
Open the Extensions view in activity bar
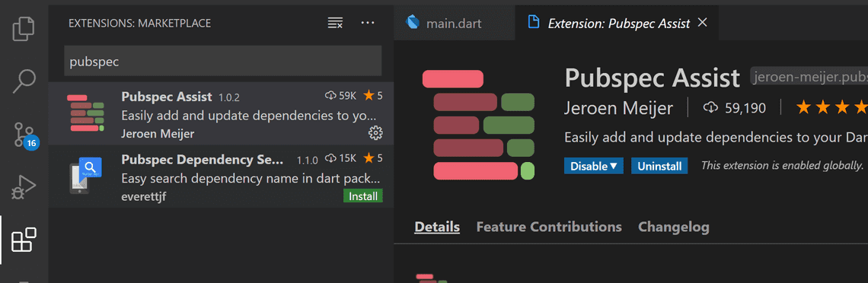coord(24,240)
